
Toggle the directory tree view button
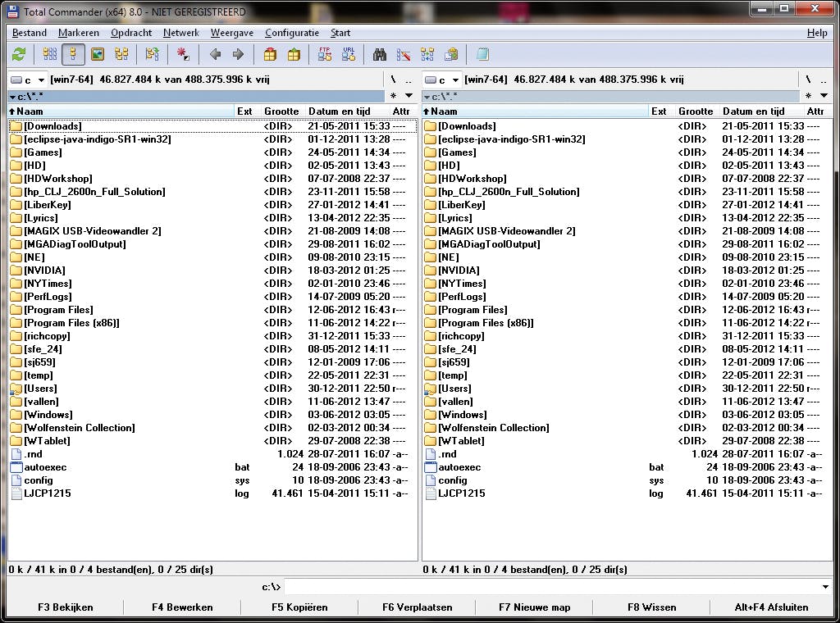[x=121, y=54]
